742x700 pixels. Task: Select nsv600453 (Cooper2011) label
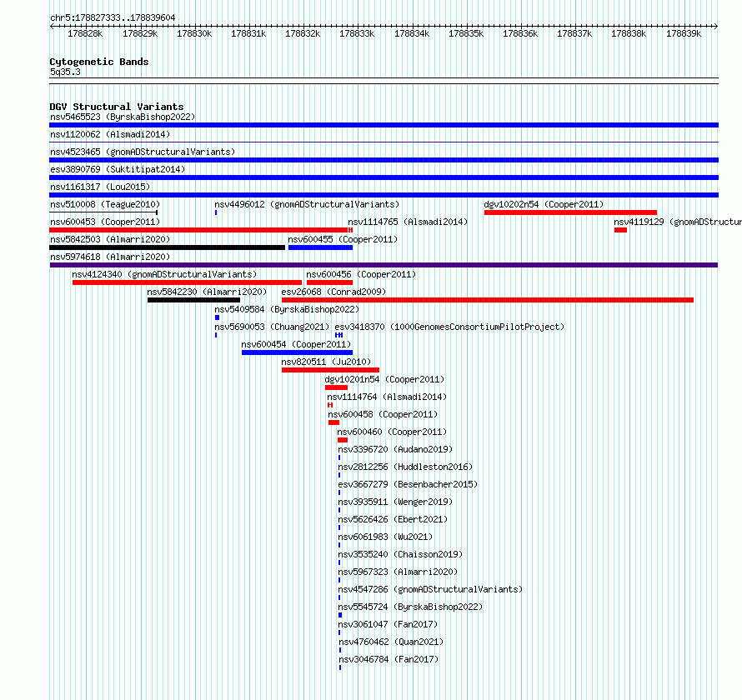105,222
